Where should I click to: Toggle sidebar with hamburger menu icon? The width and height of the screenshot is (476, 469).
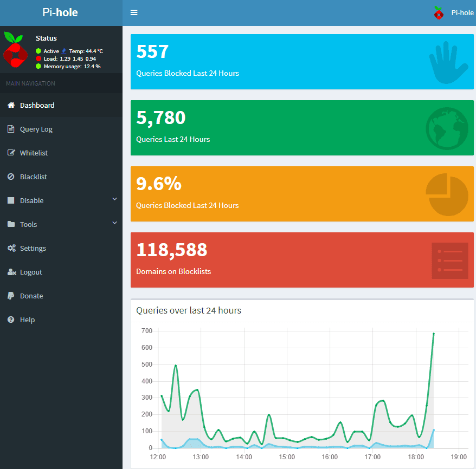pyautogui.click(x=134, y=12)
